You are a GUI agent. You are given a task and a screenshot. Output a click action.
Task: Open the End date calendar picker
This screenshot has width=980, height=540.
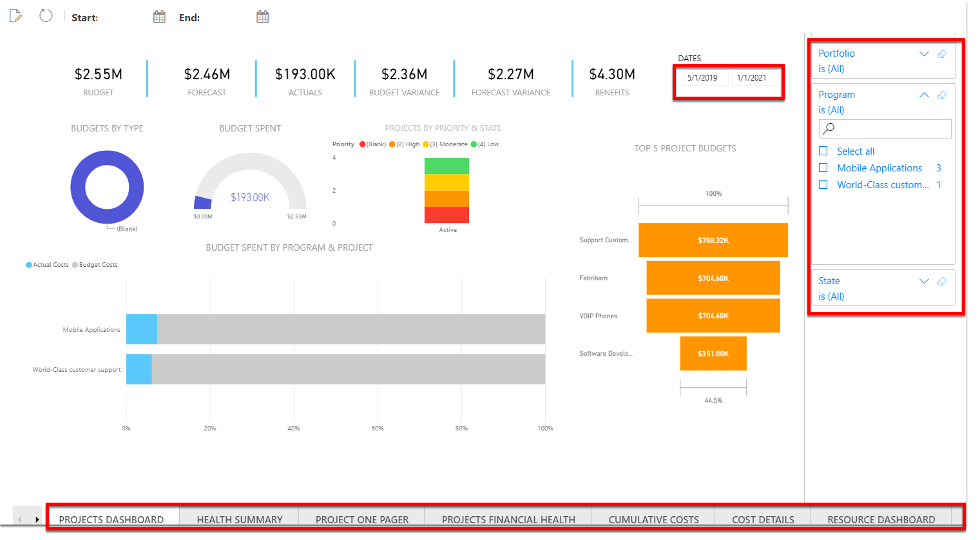(x=262, y=17)
